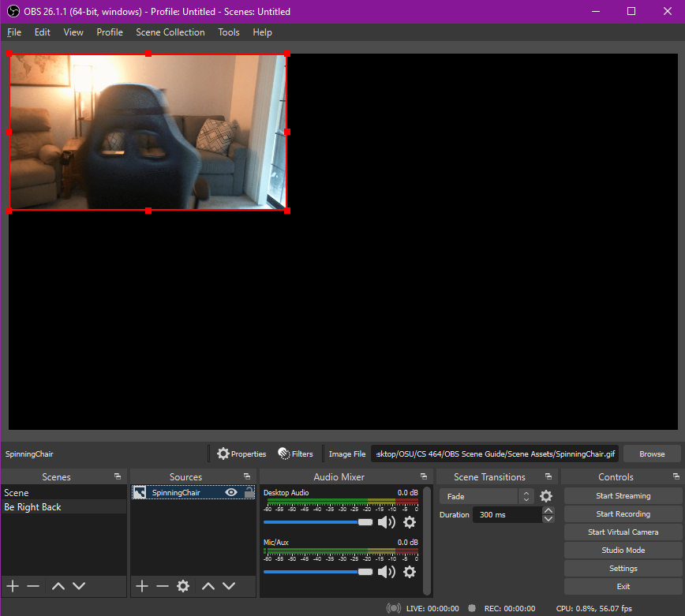Browse for a new image file
Screen dimensions: 685x616
[652, 454]
